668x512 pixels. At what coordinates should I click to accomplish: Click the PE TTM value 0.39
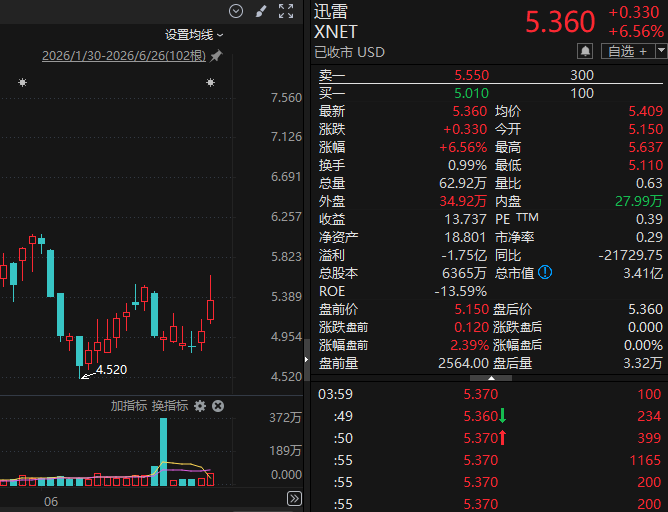[x=649, y=219]
